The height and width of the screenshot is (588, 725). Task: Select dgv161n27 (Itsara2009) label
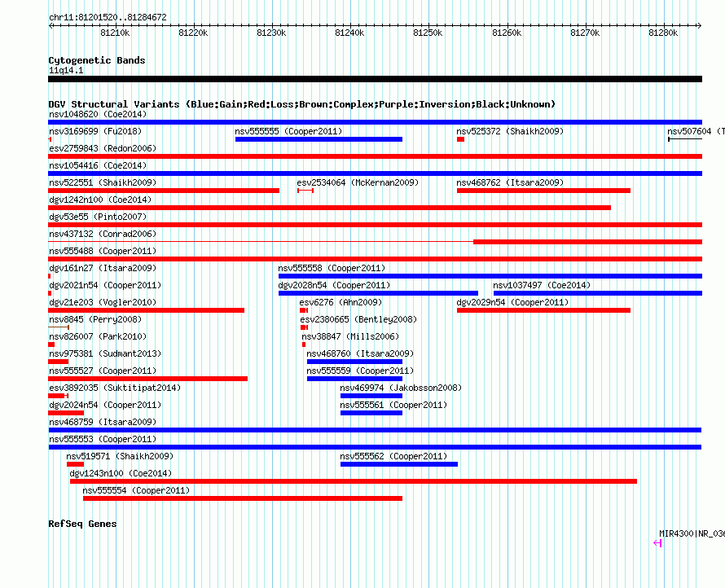tap(103, 268)
